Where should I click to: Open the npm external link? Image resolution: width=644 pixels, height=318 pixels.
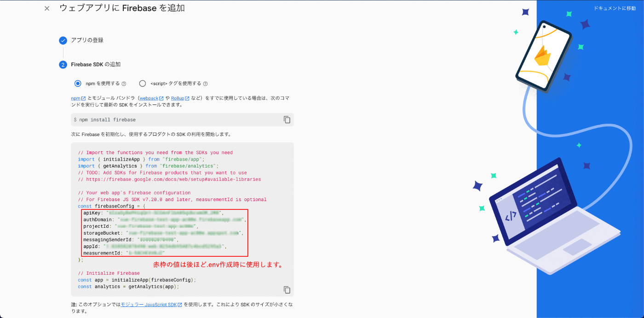click(78, 98)
